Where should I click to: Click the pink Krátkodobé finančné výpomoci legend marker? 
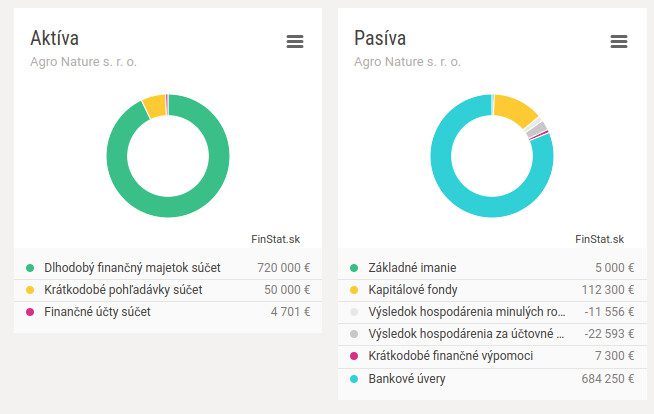pos(354,356)
